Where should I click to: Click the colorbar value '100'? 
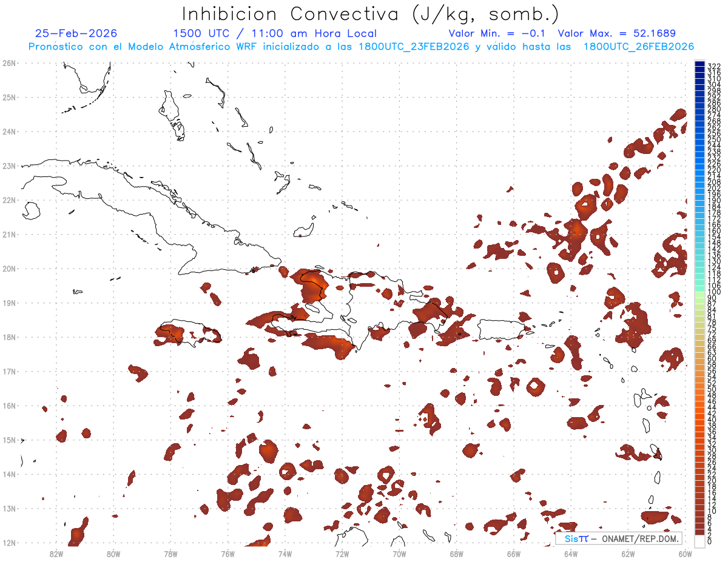(714, 292)
